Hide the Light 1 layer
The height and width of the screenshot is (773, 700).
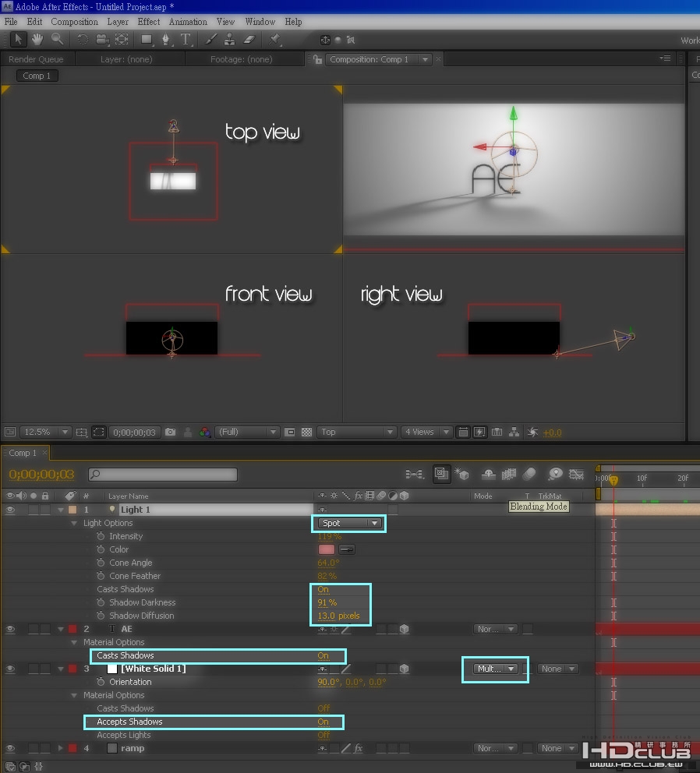(x=10, y=510)
